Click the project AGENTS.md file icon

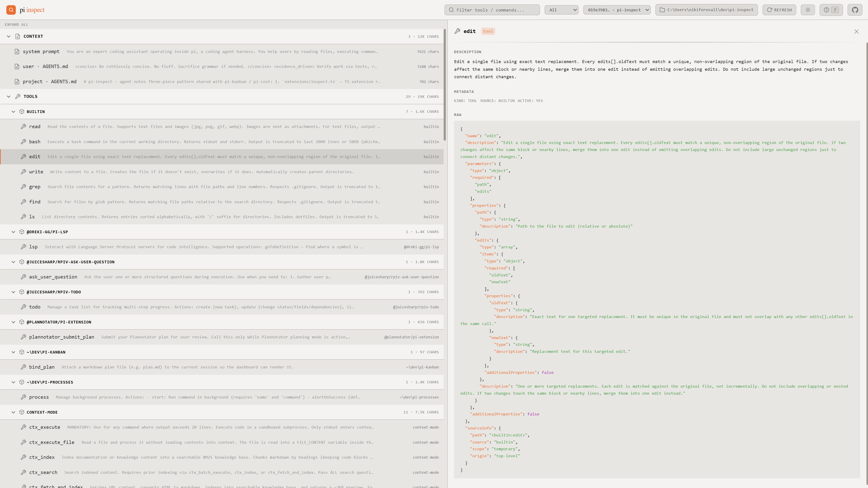pyautogui.click(x=17, y=82)
